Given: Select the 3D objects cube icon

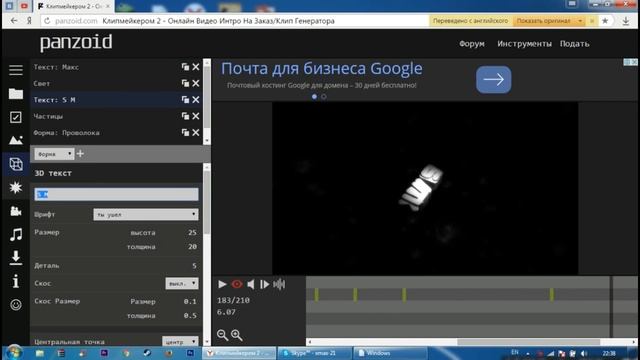Looking at the screenshot, I should (16, 164).
